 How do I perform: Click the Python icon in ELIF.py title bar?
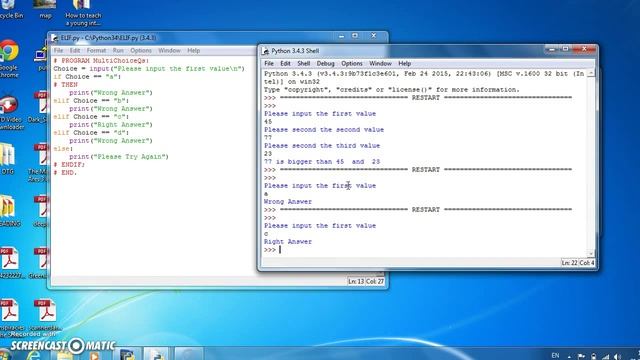[x=55, y=38]
